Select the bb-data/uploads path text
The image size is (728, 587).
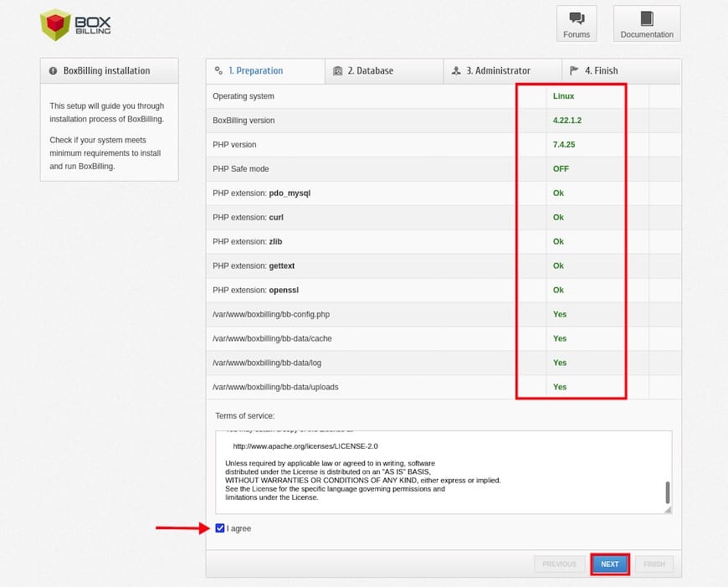(x=275, y=387)
